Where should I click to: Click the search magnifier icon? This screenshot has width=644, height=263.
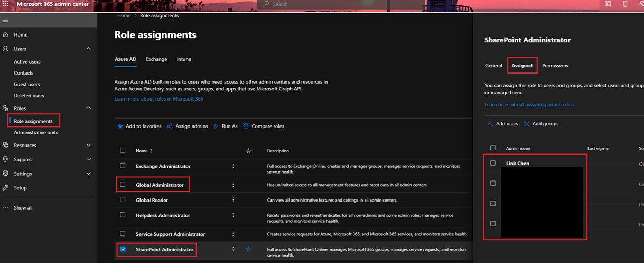click(x=266, y=4)
